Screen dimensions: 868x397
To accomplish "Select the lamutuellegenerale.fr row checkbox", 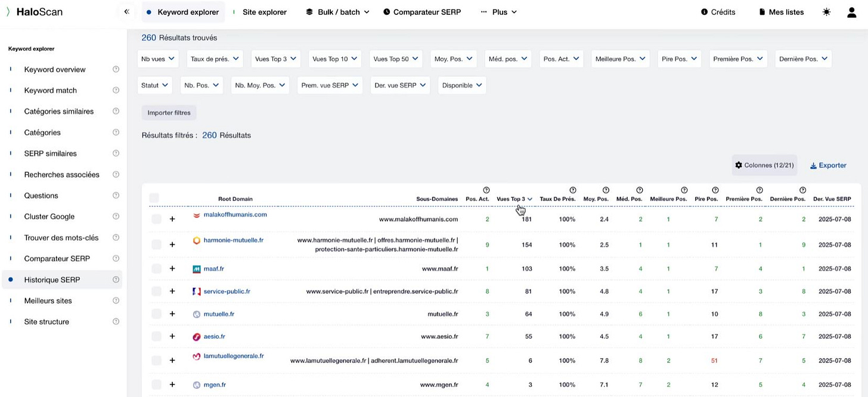I will [x=156, y=361].
